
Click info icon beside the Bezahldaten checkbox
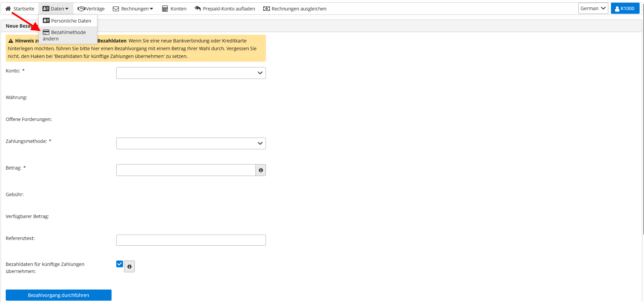click(x=129, y=267)
